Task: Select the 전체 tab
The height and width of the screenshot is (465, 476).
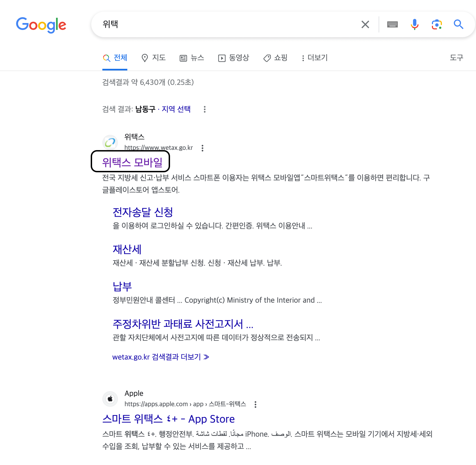Action: (115, 58)
